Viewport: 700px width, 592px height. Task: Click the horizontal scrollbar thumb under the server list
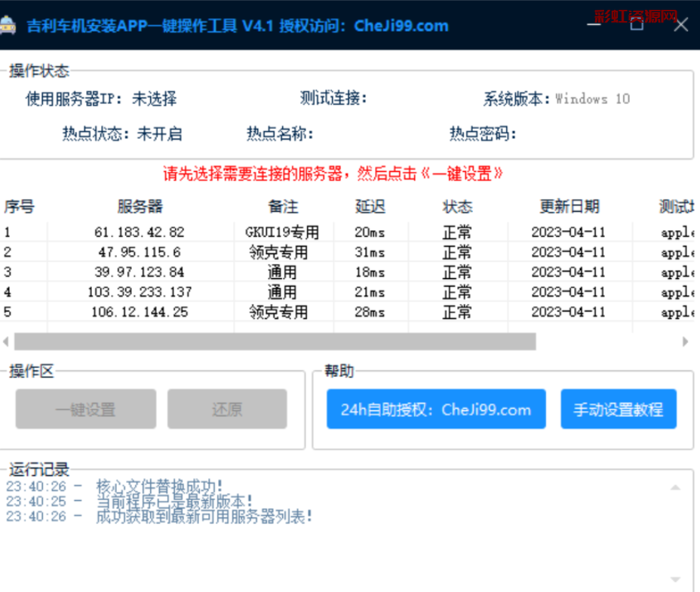click(x=275, y=342)
